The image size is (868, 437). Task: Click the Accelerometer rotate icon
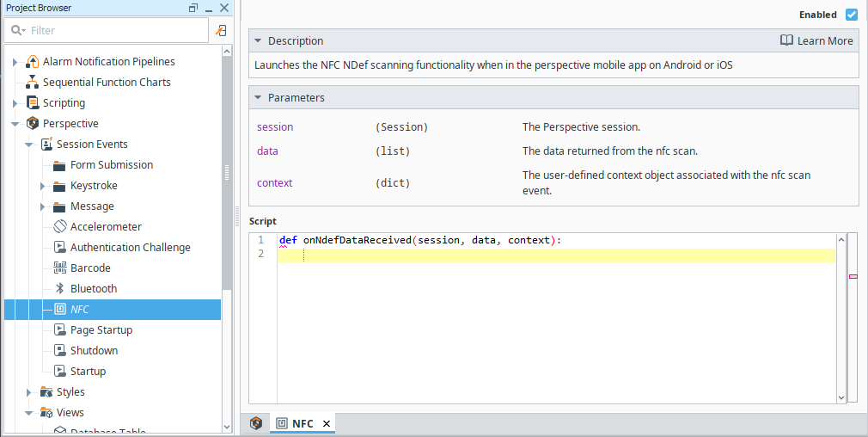pyautogui.click(x=60, y=226)
